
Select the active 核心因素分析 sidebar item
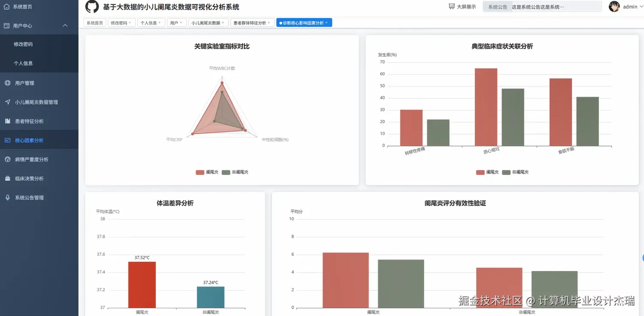(x=39, y=140)
